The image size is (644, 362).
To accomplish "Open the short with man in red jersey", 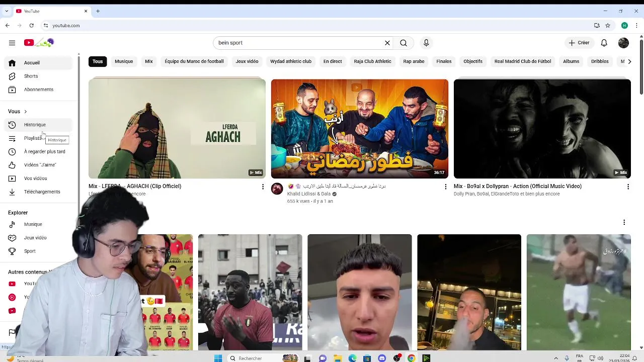I will click(250, 292).
